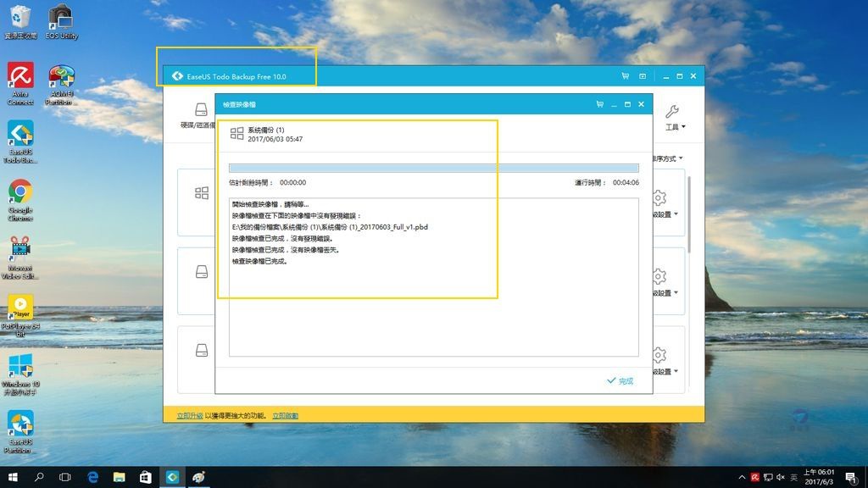Click the gear icon of the second backup task
This screenshot has height=488, width=868.
(659, 276)
